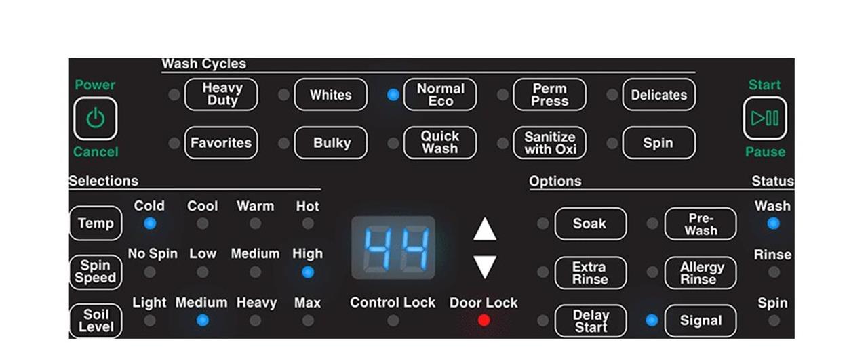Viewport: 868px width, 359px height.
Task: Increase time with the up arrow
Action: click(x=485, y=229)
